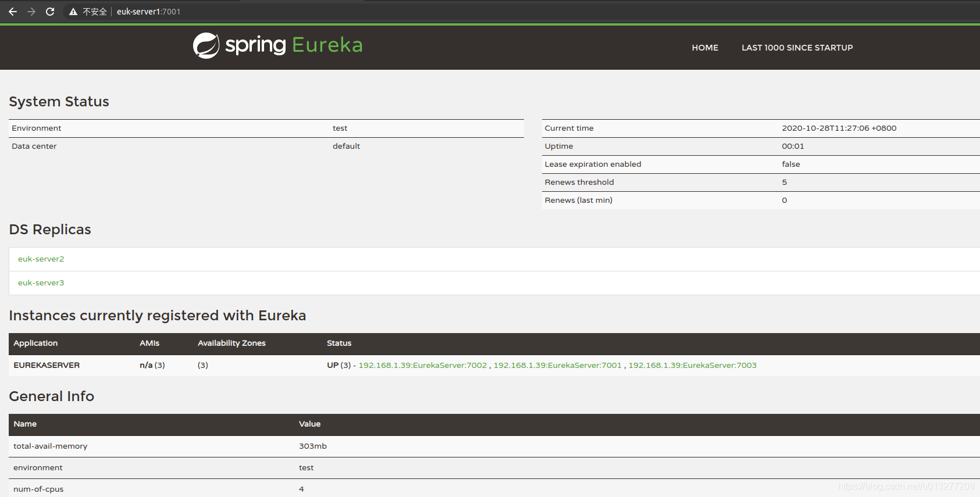Open LAST 1000 SINCE STARTUP page
The image size is (980, 497).
point(797,48)
